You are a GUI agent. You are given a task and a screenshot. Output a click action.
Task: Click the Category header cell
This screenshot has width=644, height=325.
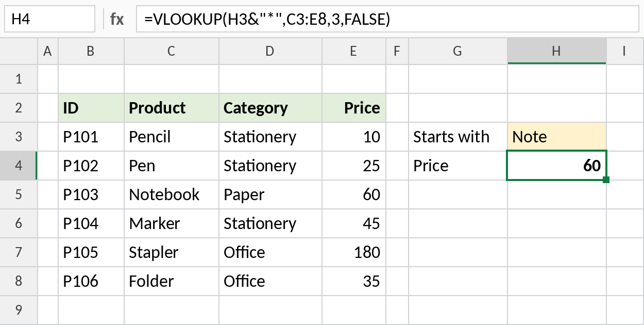(270, 108)
